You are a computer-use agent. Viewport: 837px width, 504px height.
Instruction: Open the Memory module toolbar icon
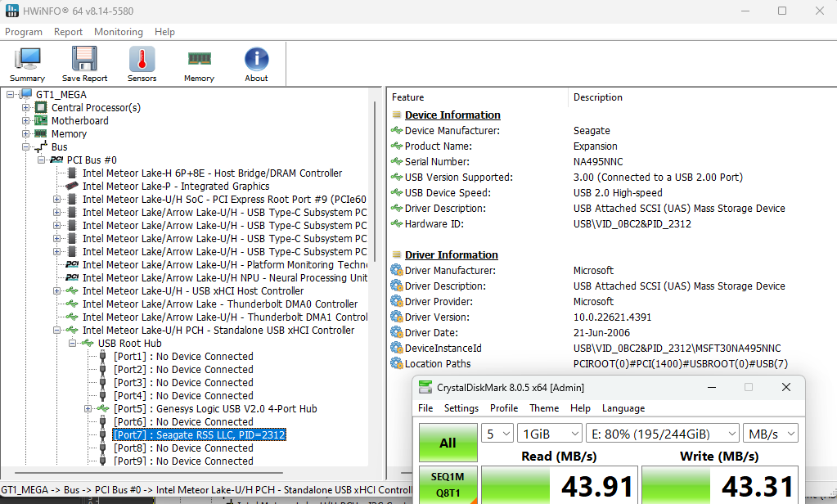click(199, 64)
